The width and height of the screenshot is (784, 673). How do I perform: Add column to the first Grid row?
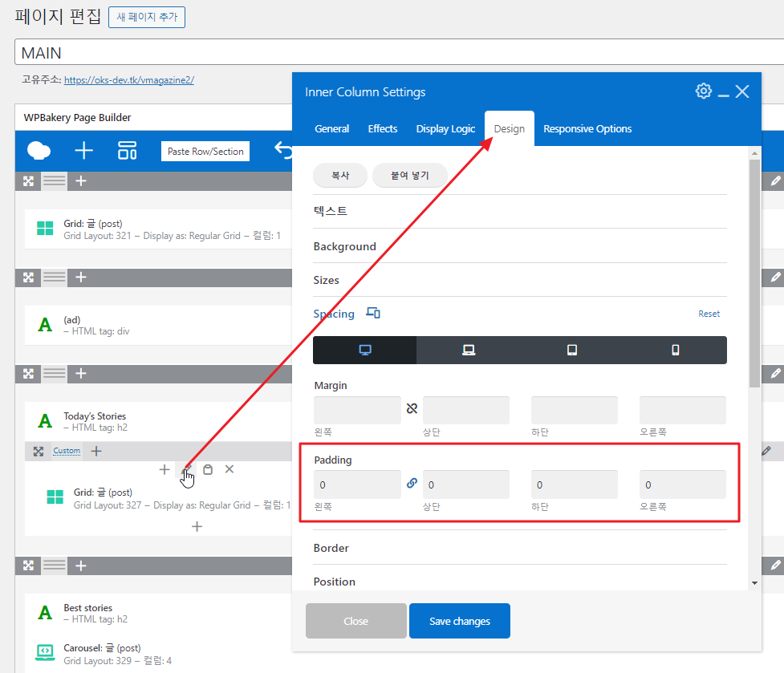pos(80,180)
